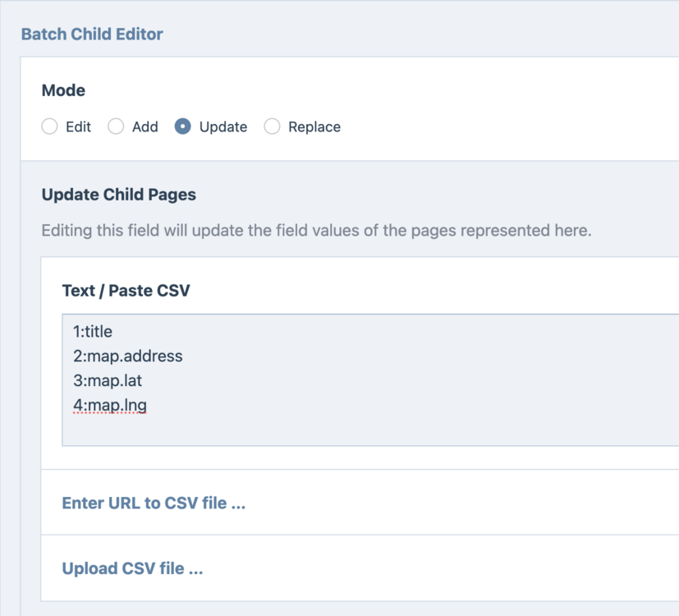Expand the Upload CSV file section
679x616 pixels.
[132, 568]
